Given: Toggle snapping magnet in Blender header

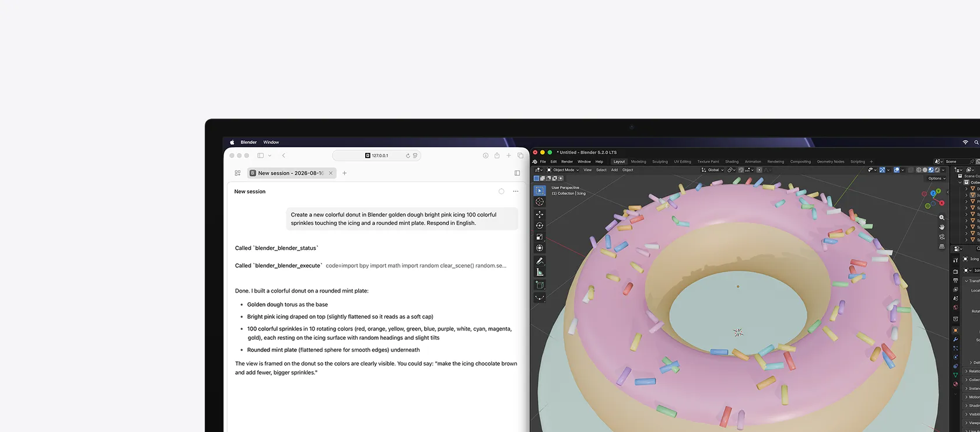Looking at the screenshot, I should 741,170.
